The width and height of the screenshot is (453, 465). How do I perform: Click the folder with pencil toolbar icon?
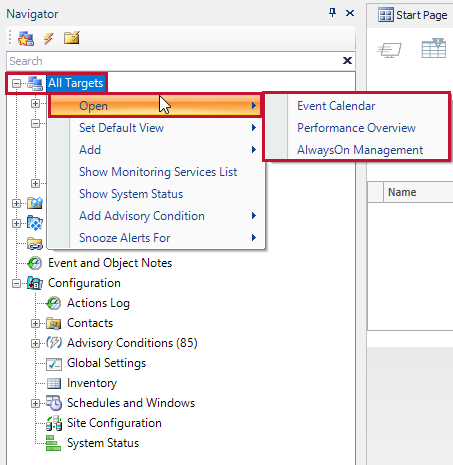[72, 38]
